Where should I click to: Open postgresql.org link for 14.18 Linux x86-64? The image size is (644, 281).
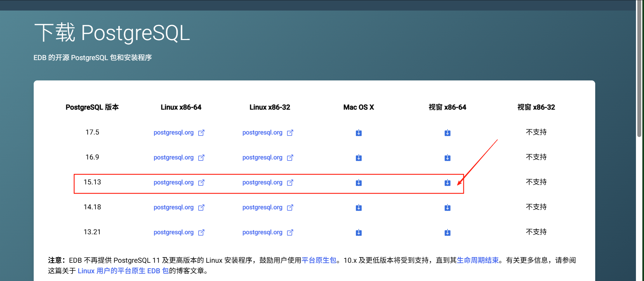179,208
